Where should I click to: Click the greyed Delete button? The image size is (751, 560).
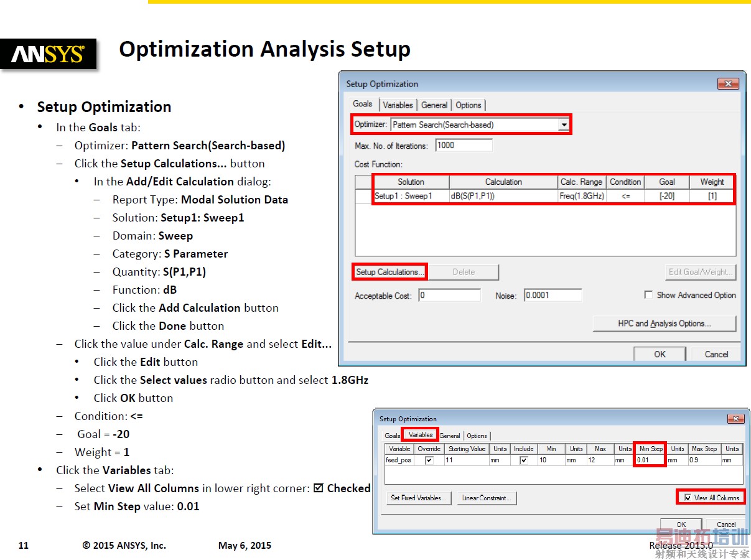[x=464, y=272]
